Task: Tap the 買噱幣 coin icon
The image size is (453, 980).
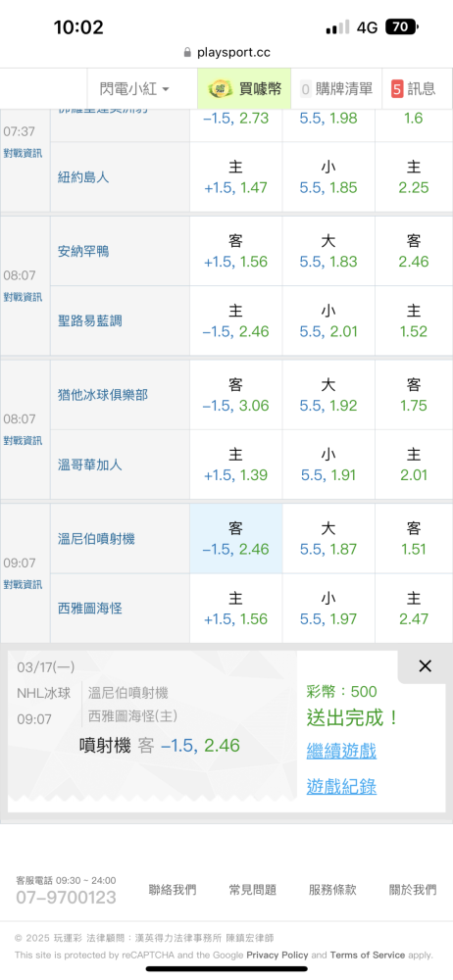Action: click(221, 89)
